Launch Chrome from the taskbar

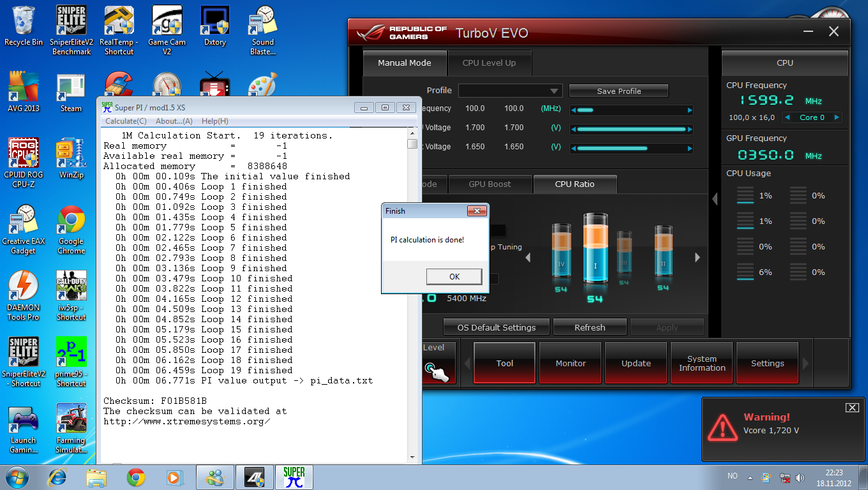point(135,477)
